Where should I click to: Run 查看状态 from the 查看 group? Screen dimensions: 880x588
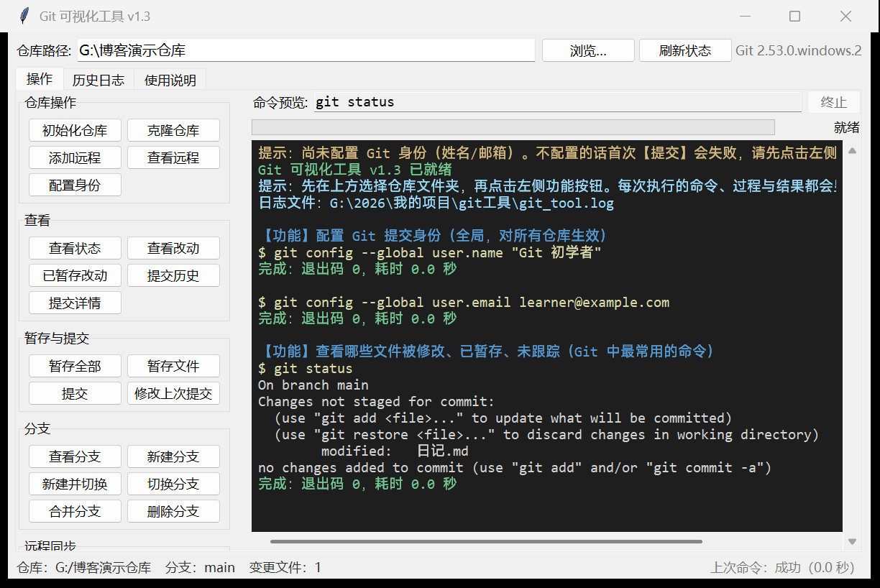[x=75, y=249]
